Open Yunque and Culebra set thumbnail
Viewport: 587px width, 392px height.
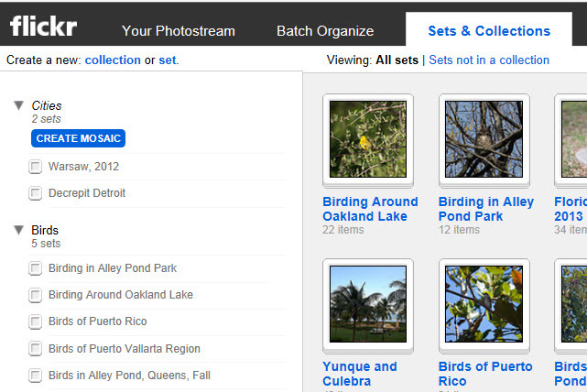(x=368, y=304)
